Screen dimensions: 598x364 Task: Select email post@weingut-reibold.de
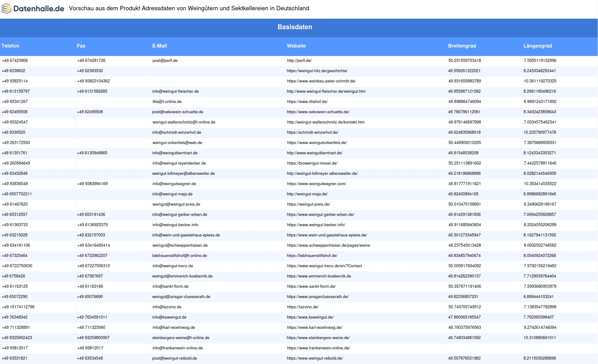[174, 358]
